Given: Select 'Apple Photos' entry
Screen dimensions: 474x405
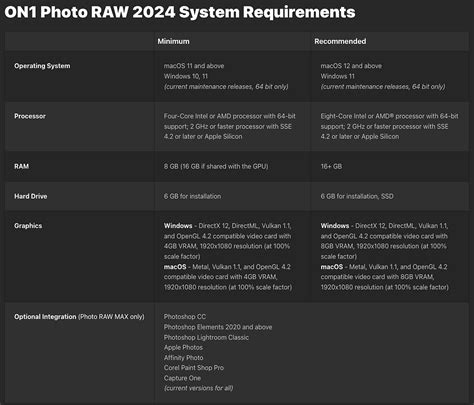Looking at the screenshot, I should tap(183, 347).
